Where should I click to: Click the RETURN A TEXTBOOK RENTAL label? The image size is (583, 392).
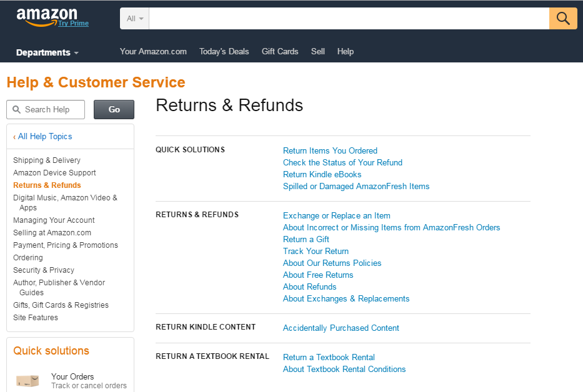[x=212, y=356]
